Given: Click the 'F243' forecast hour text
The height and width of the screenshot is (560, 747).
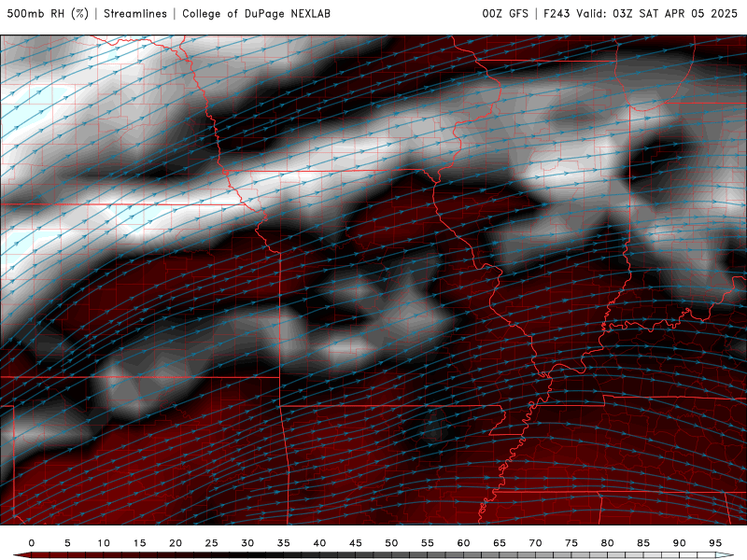Looking at the screenshot, I should tap(557, 14).
